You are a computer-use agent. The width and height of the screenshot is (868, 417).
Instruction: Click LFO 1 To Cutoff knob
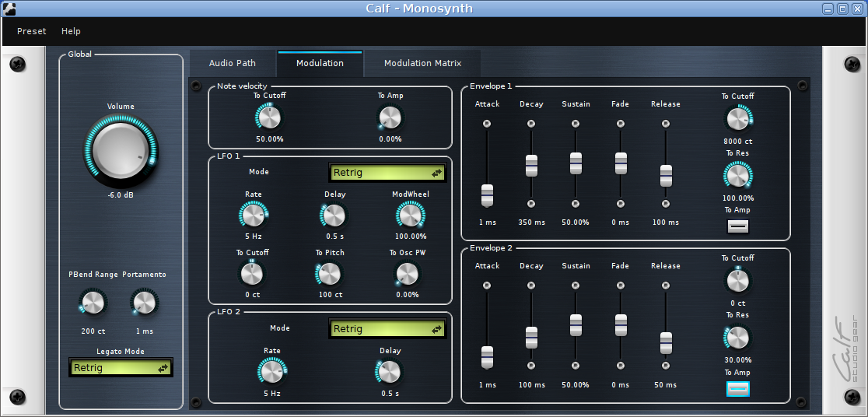coord(253,274)
